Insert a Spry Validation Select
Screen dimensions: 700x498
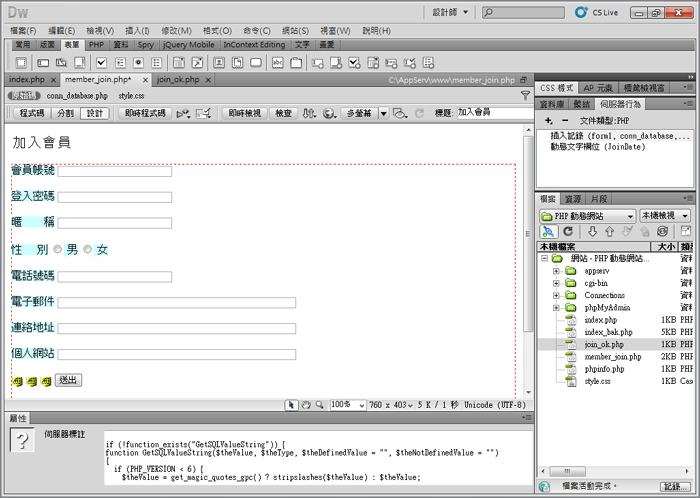point(373,63)
